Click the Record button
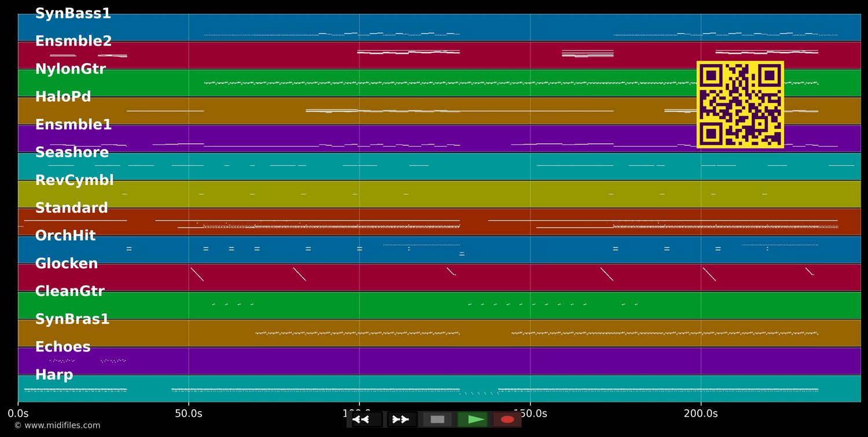868x437 pixels. (507, 419)
